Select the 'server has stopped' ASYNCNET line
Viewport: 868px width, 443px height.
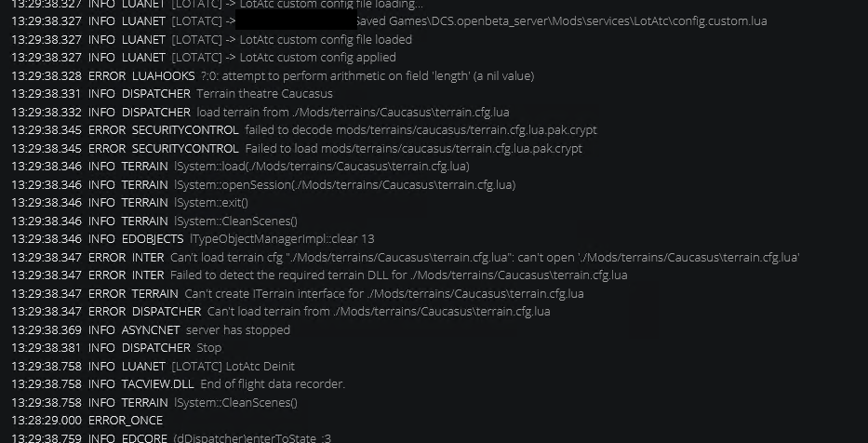pyautogui.click(x=151, y=330)
